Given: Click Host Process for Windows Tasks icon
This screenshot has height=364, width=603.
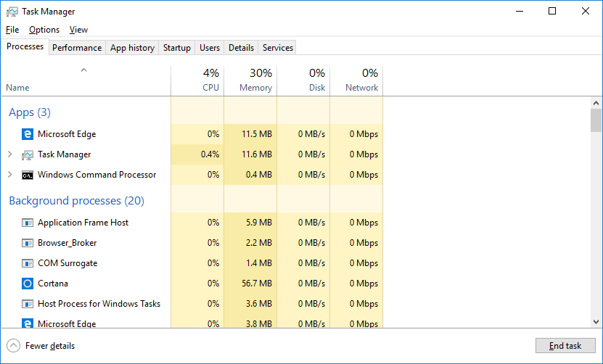Looking at the screenshot, I should point(28,304).
